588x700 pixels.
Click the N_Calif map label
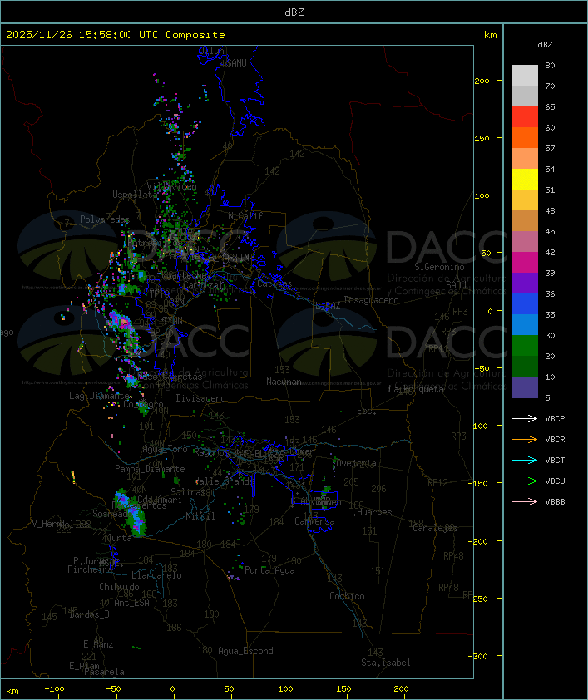(245, 216)
